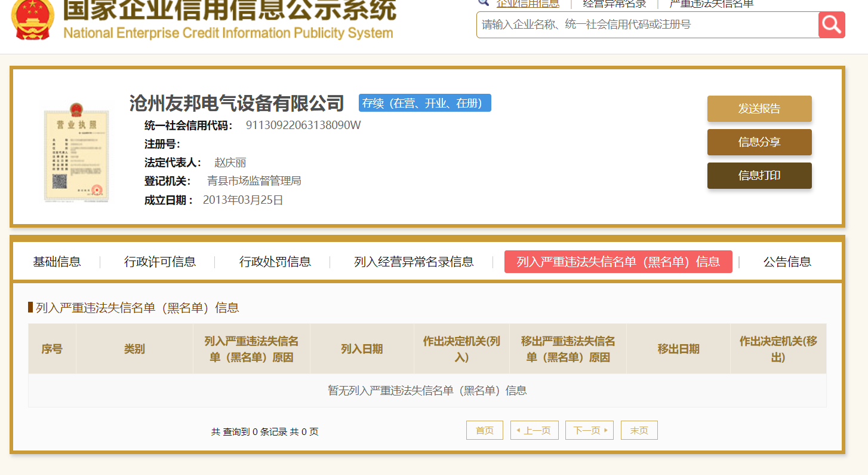Open the 公告信息 tab
The height and width of the screenshot is (475, 868).
(x=787, y=262)
